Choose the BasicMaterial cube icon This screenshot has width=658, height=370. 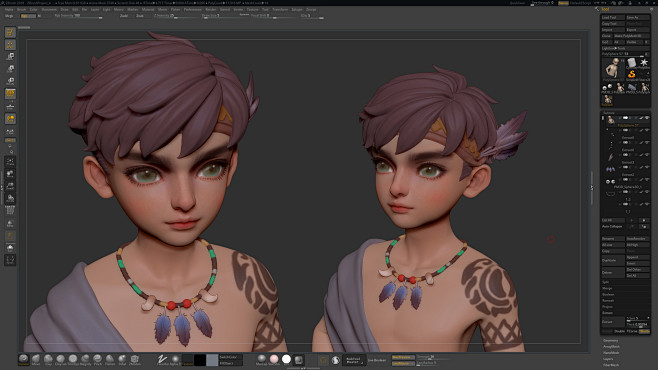tap(298, 359)
